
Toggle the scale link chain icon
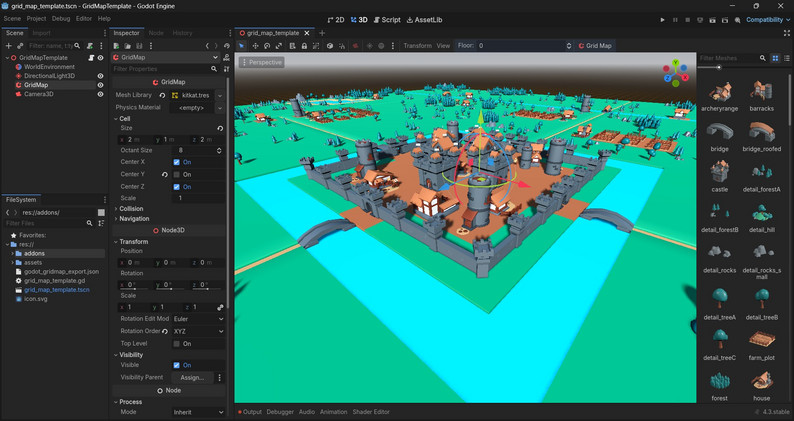(x=220, y=308)
